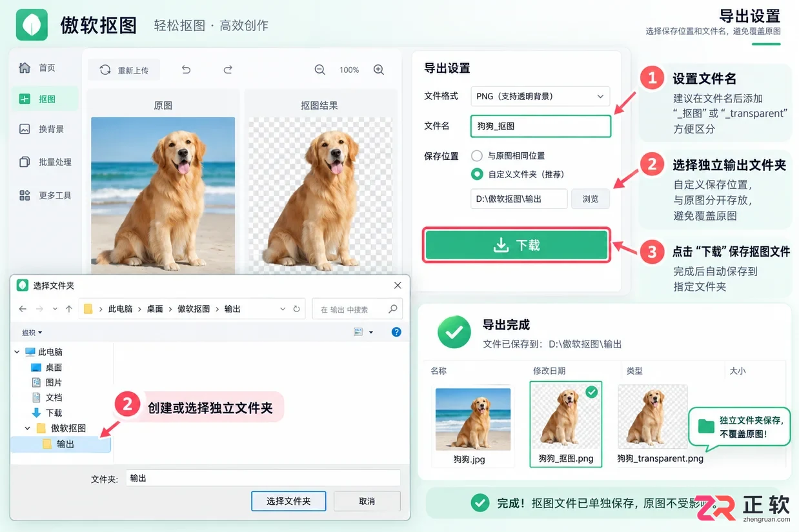This screenshot has height=532, width=799.
Task: Go up one level in folder dialog
Action: pyautogui.click(x=69, y=309)
